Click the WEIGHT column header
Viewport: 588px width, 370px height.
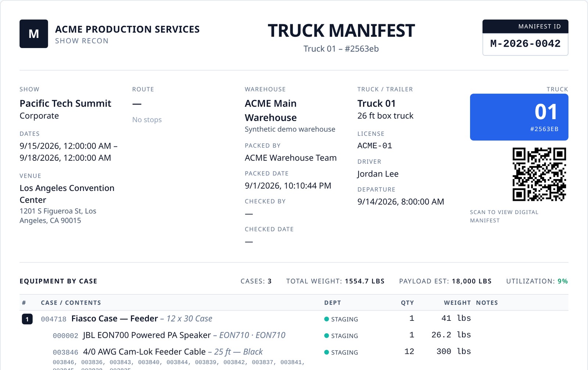[x=457, y=303]
